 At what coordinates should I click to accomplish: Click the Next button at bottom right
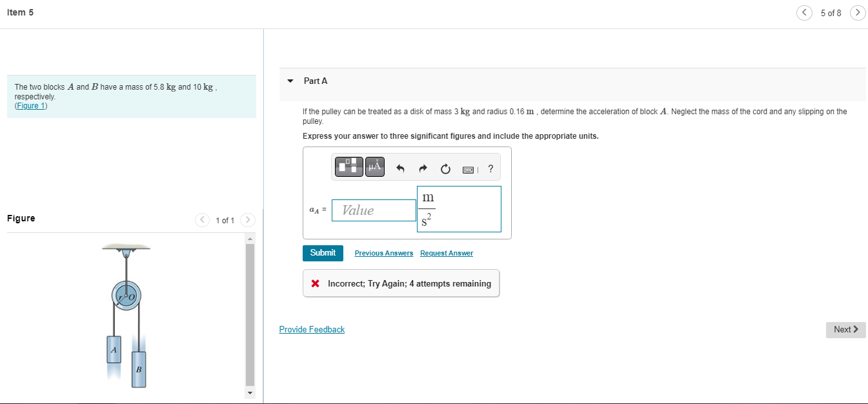(x=845, y=329)
